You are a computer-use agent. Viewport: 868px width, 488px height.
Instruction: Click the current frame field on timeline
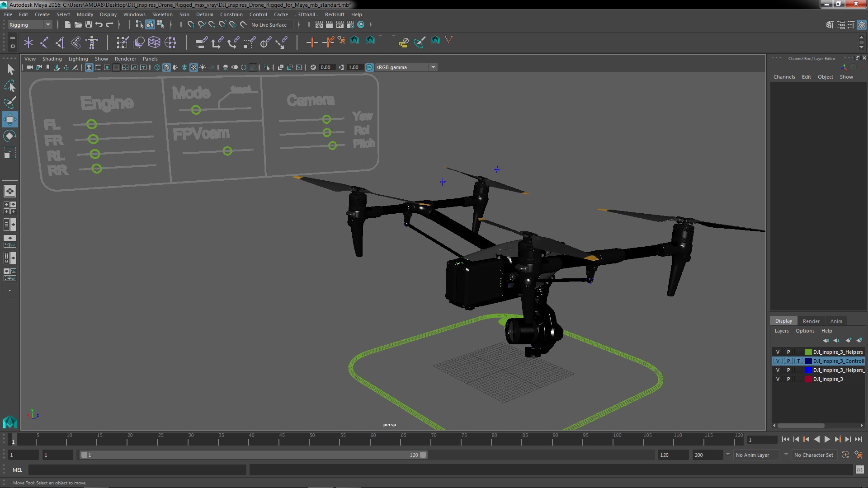[762, 440]
